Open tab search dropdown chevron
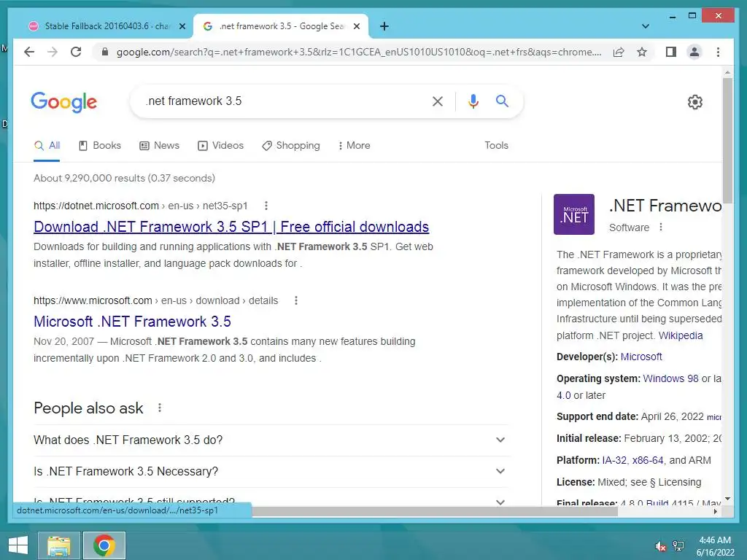Viewport: 747px width, 560px height. tap(645, 26)
